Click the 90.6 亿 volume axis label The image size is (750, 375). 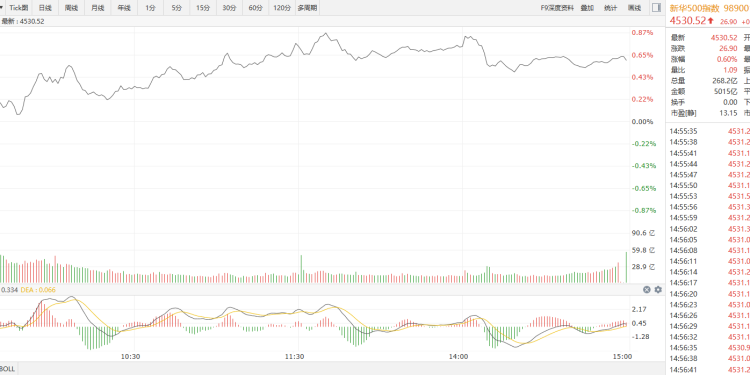coord(644,233)
